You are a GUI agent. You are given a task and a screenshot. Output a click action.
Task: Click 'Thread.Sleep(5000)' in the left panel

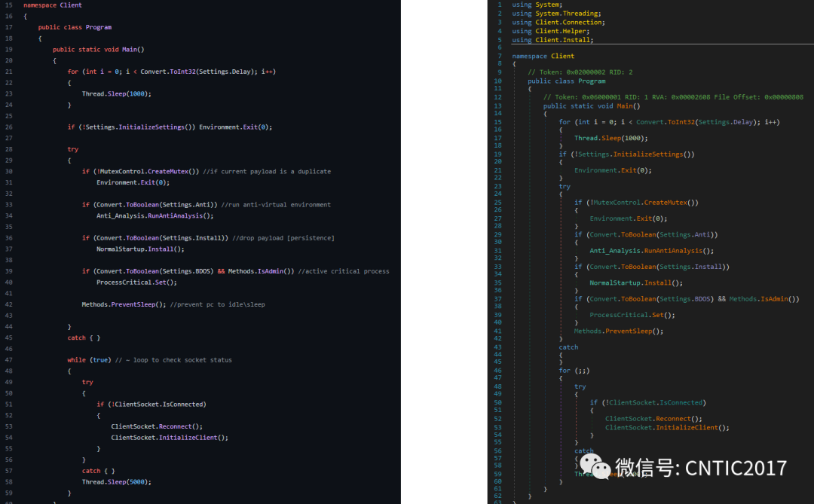(117, 481)
